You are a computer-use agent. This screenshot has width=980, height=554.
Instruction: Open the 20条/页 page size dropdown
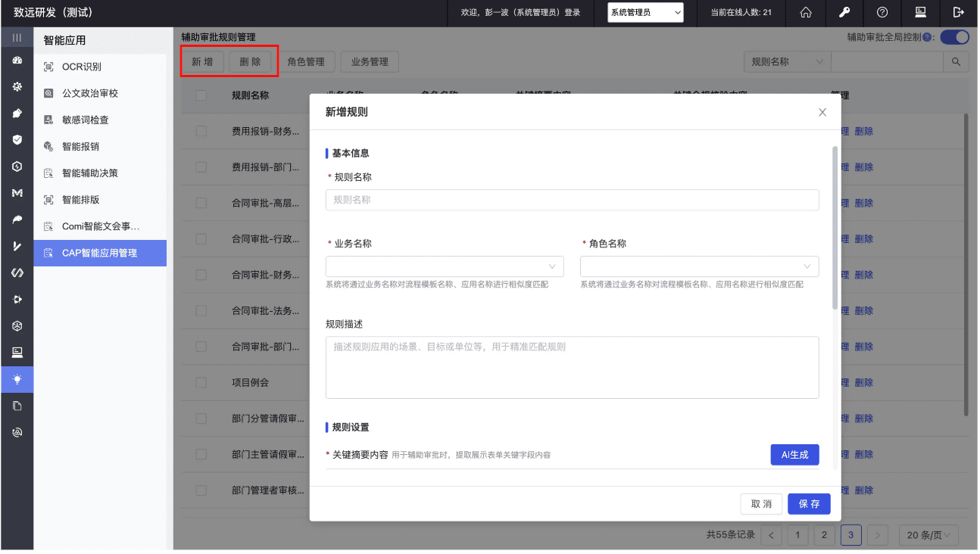(929, 535)
